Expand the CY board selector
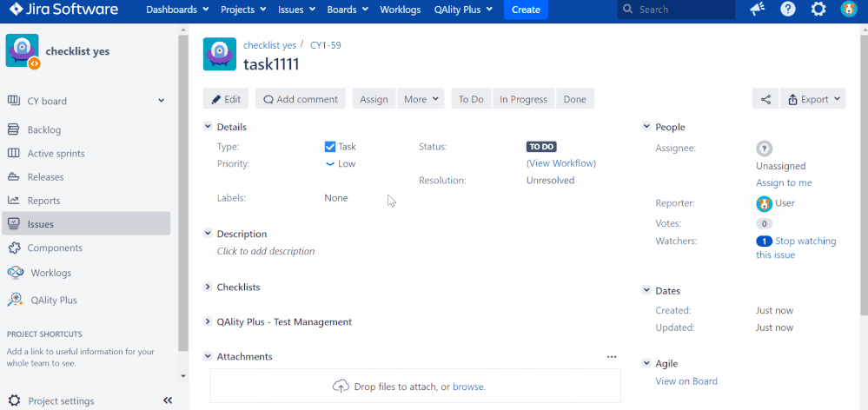The image size is (868, 410). 161,101
